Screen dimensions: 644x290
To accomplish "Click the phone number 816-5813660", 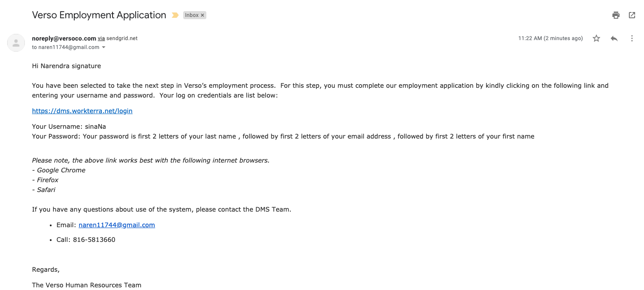I will (x=94, y=240).
